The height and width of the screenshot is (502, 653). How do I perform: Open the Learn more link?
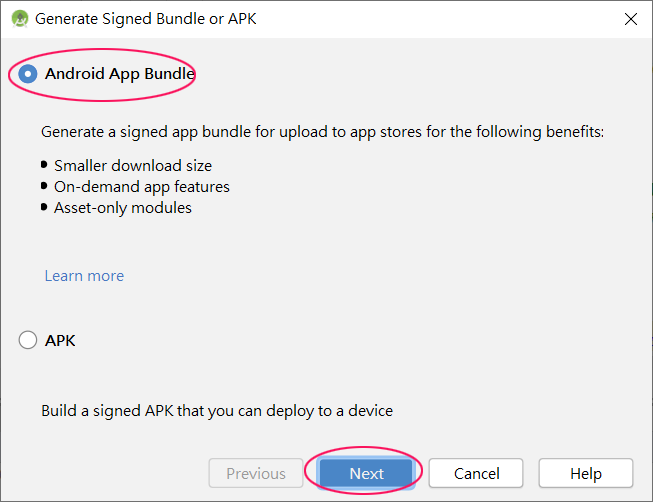pyautogui.click(x=84, y=276)
